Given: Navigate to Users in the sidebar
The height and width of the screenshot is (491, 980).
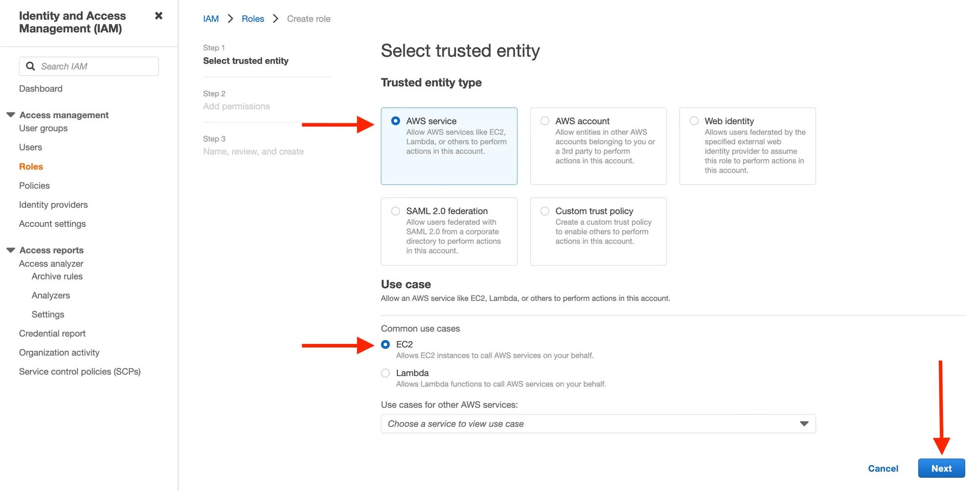Looking at the screenshot, I should 30,147.
